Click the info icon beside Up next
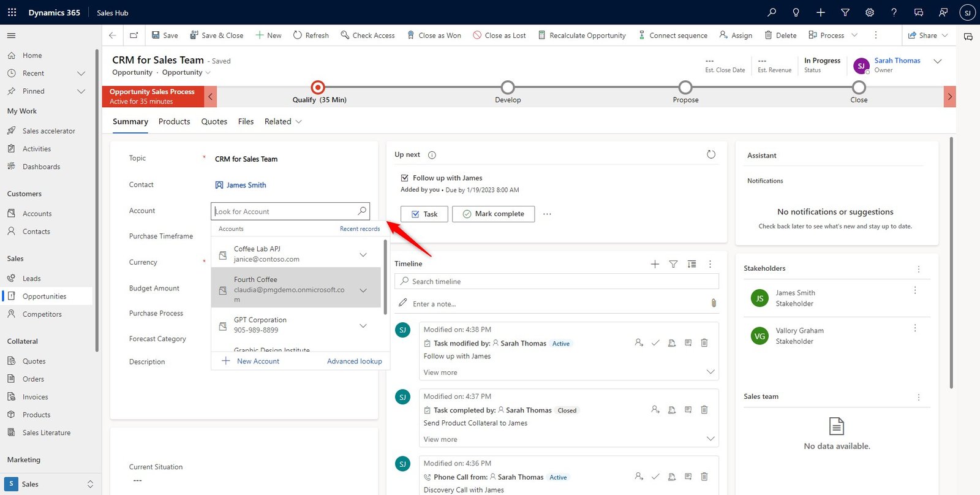The image size is (980, 495). tap(432, 155)
